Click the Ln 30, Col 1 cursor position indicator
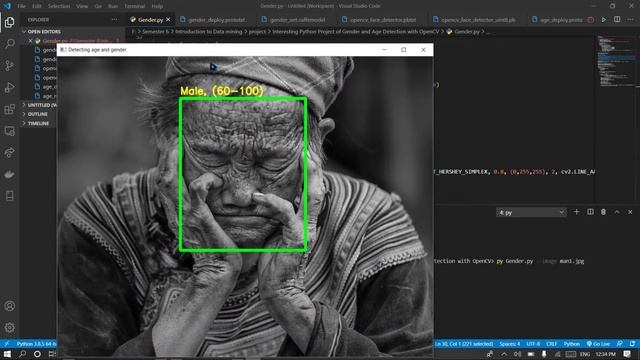This screenshot has height=360, width=640. click(464, 344)
